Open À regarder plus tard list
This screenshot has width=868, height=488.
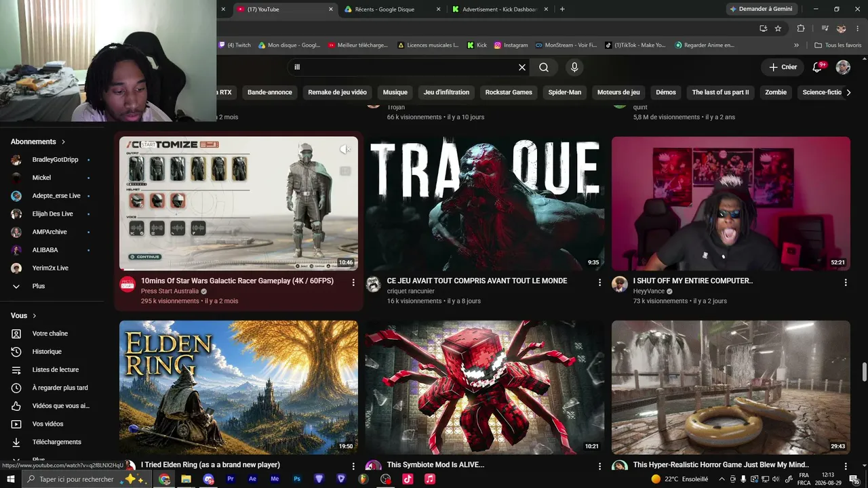60,388
